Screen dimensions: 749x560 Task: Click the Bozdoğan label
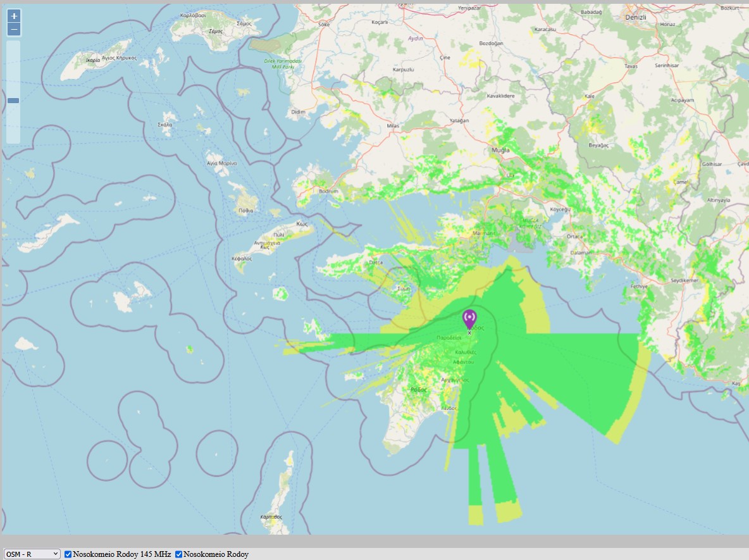click(491, 43)
